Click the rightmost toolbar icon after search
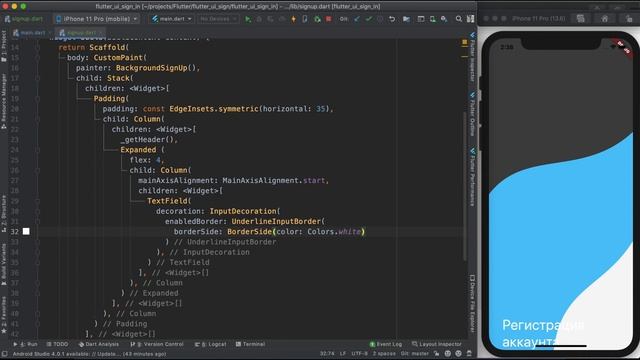This screenshot has height=360, width=640. point(471,19)
